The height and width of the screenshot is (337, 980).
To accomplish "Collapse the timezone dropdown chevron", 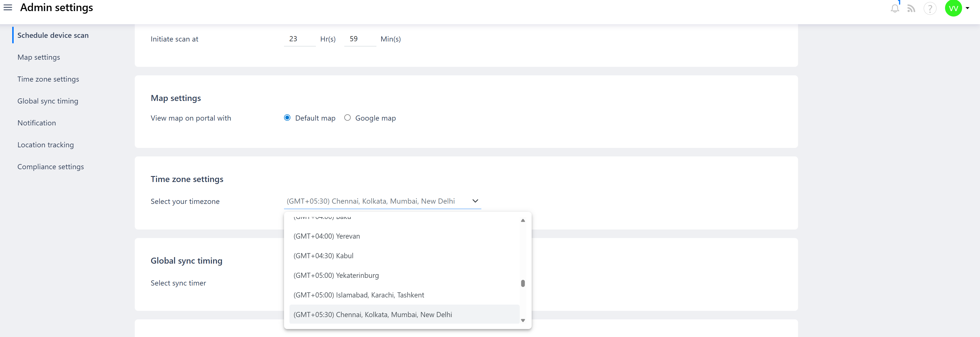I will coord(475,201).
